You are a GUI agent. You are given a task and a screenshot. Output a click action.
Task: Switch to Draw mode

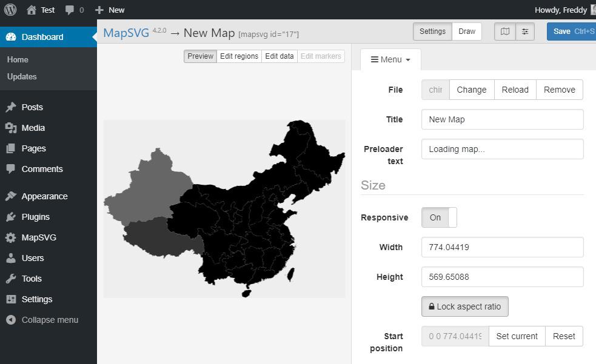tap(466, 31)
